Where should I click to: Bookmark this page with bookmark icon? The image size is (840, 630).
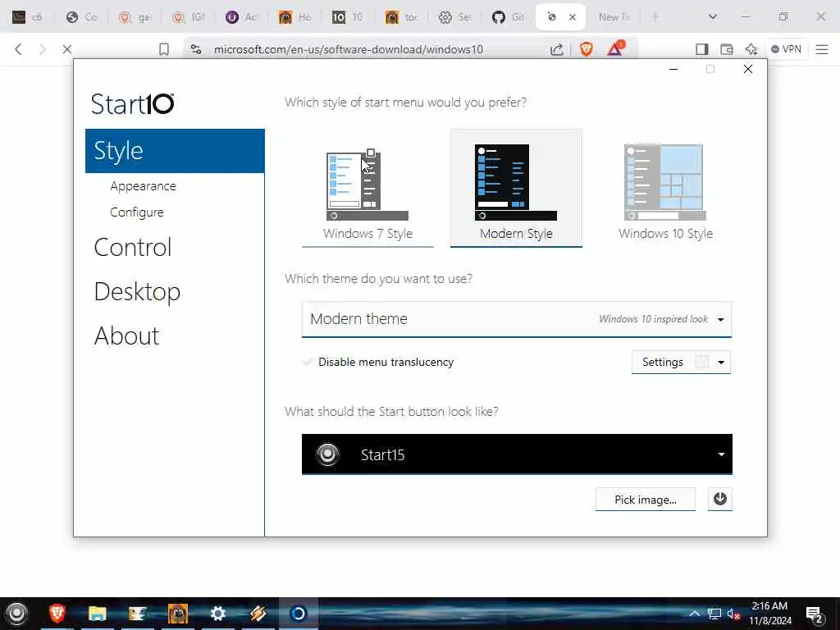click(164, 49)
